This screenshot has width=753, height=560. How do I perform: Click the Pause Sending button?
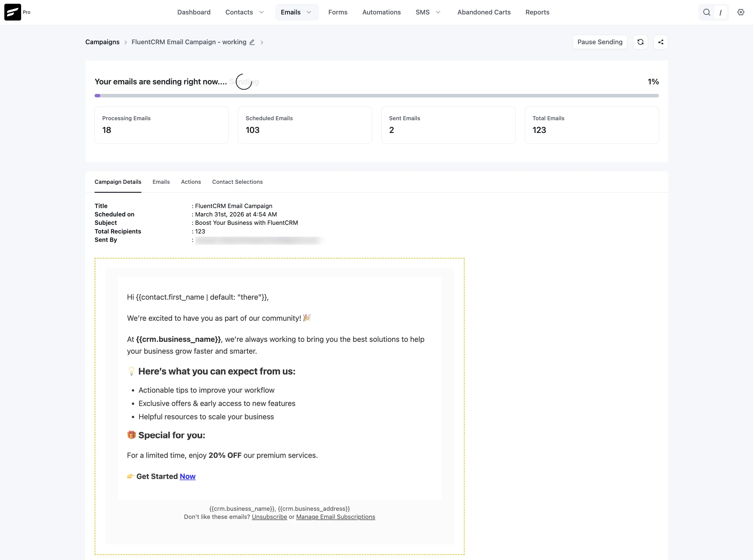coord(600,42)
